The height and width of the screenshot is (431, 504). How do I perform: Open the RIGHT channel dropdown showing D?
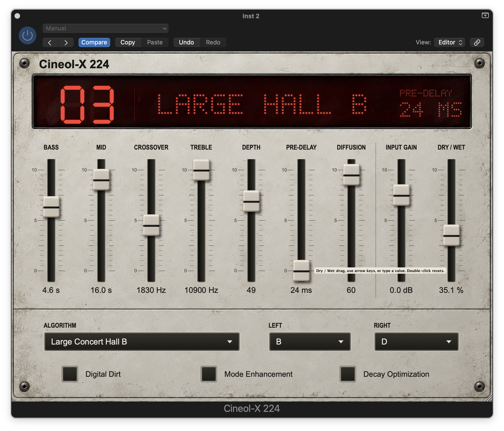pyautogui.click(x=416, y=342)
